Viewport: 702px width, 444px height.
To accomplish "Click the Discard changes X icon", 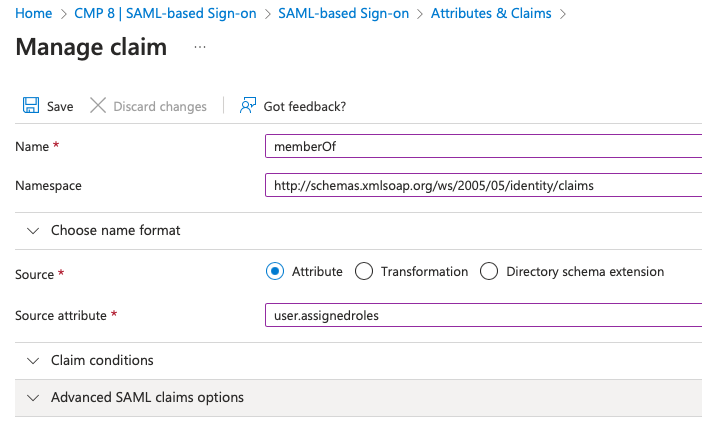I will coord(98,106).
